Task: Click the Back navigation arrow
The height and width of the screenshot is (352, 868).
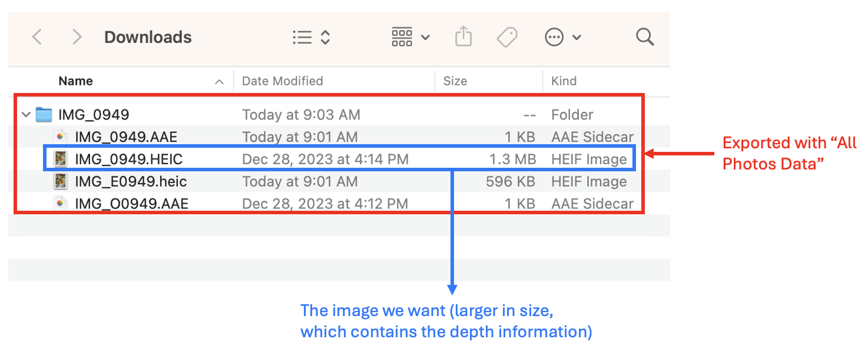Action: coord(37,38)
